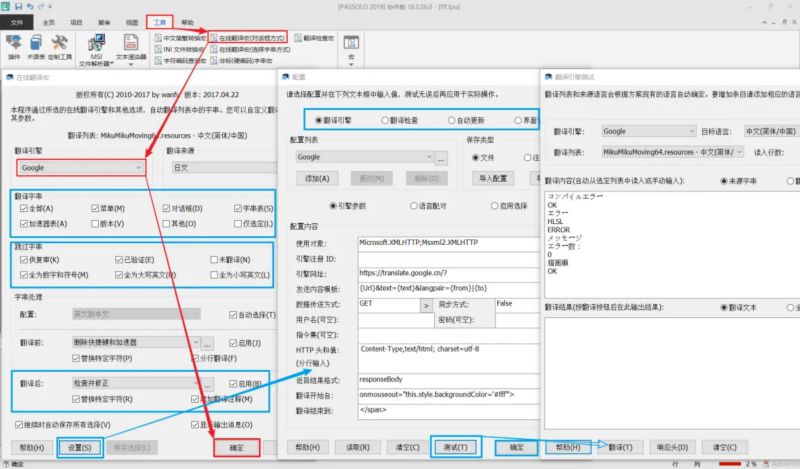800x469 pixels.
Task: Switch to the 工具 ribbon tab
Action: tap(157, 20)
